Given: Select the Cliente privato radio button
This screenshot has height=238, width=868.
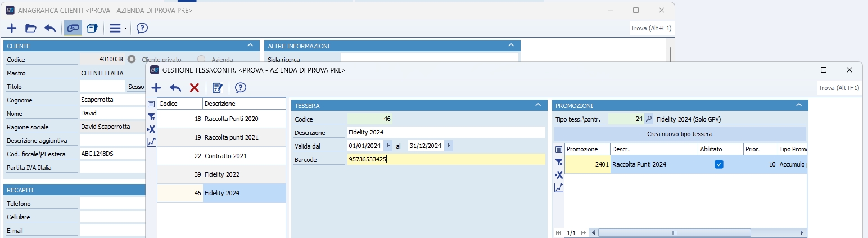Looking at the screenshot, I should 132,59.
